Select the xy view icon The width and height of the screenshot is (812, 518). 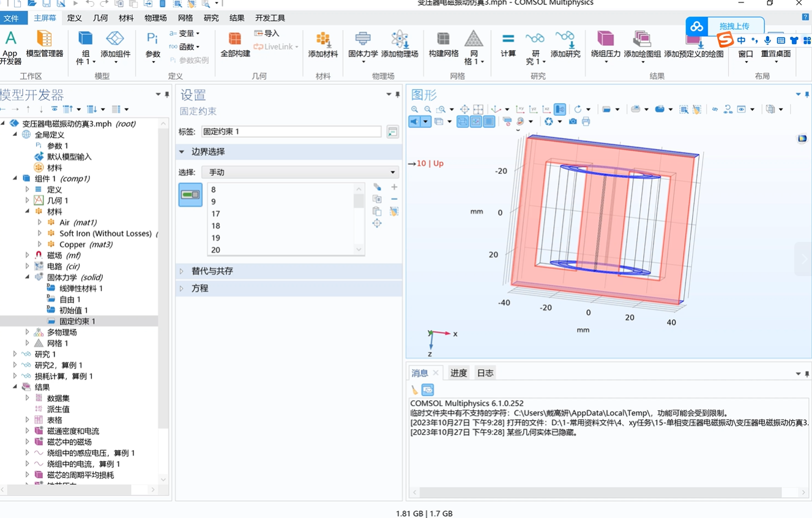[520, 110]
